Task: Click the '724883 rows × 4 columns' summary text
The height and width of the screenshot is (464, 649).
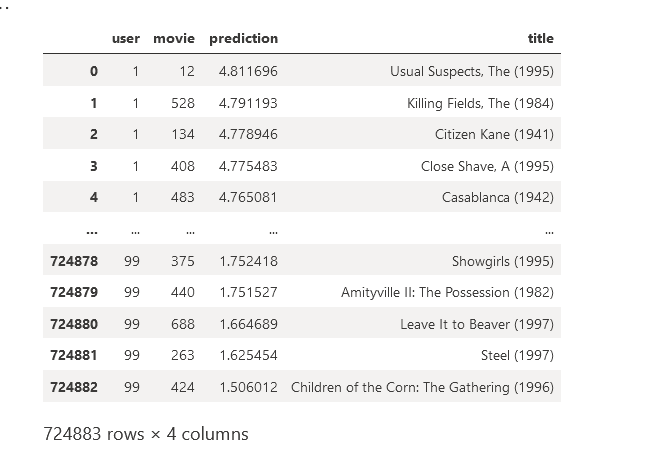Action: pos(146,434)
